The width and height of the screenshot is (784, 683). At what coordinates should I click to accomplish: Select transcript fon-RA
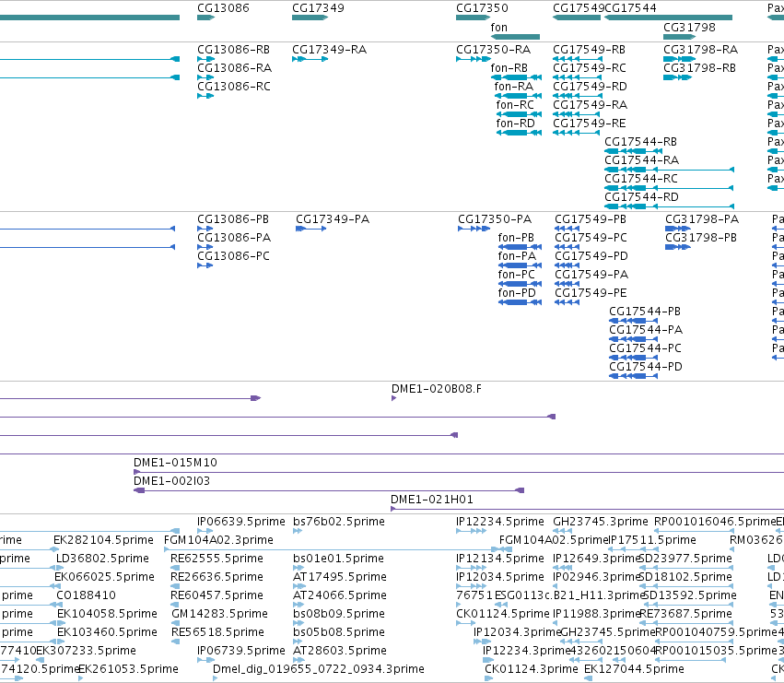click(513, 87)
